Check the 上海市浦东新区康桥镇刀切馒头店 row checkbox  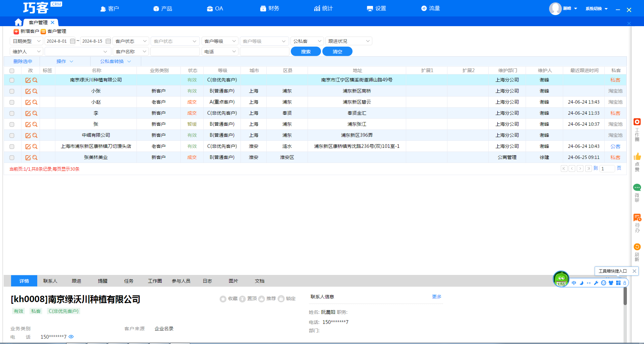coord(12,147)
